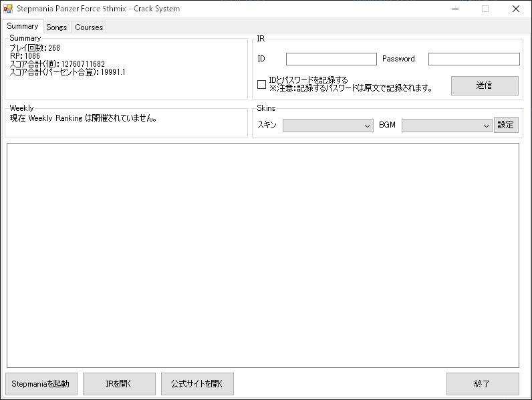Open the スキン dropdown
Image resolution: width=532 pixels, height=400 pixels.
[x=327, y=126]
